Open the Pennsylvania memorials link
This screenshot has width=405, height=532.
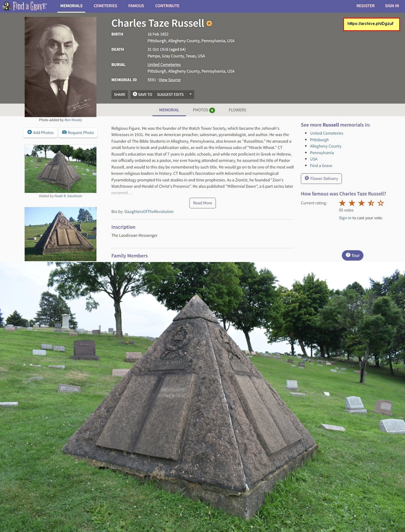322,153
